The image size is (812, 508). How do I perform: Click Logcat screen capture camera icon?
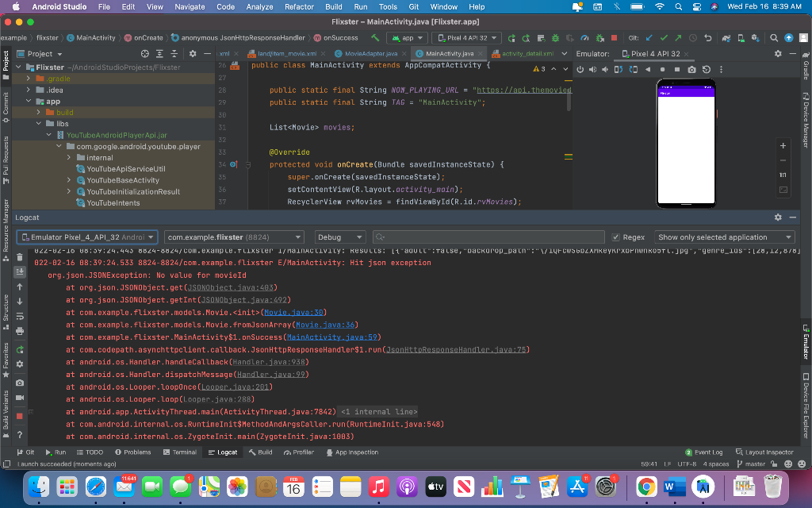[20, 383]
